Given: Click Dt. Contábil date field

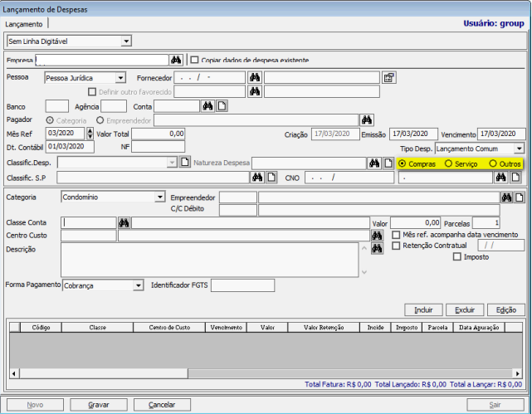Looking at the screenshot, I should [70, 147].
